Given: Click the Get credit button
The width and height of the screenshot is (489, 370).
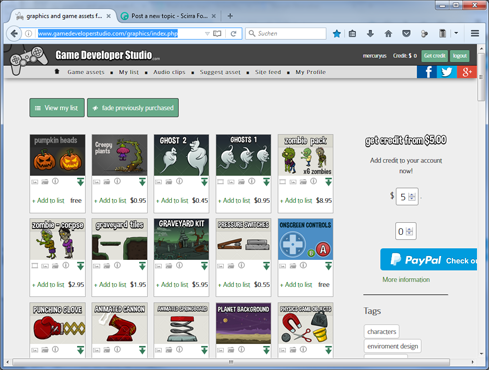Looking at the screenshot, I should click(x=435, y=56).
